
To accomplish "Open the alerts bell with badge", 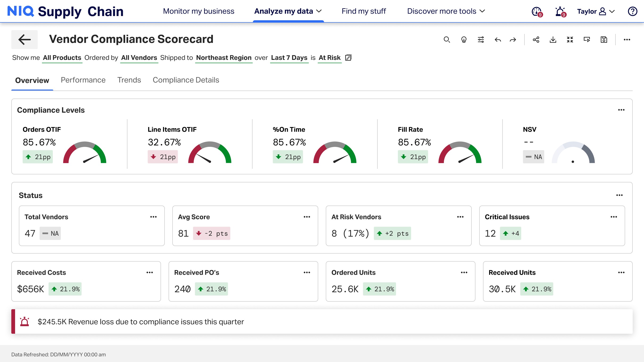I will pyautogui.click(x=560, y=12).
